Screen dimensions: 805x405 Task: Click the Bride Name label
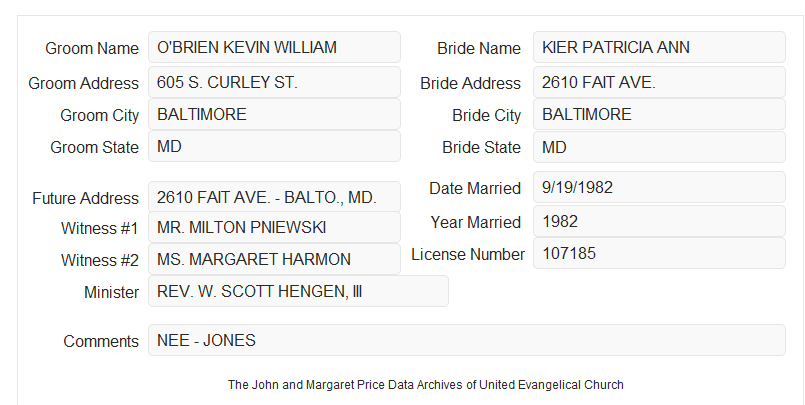479,48
